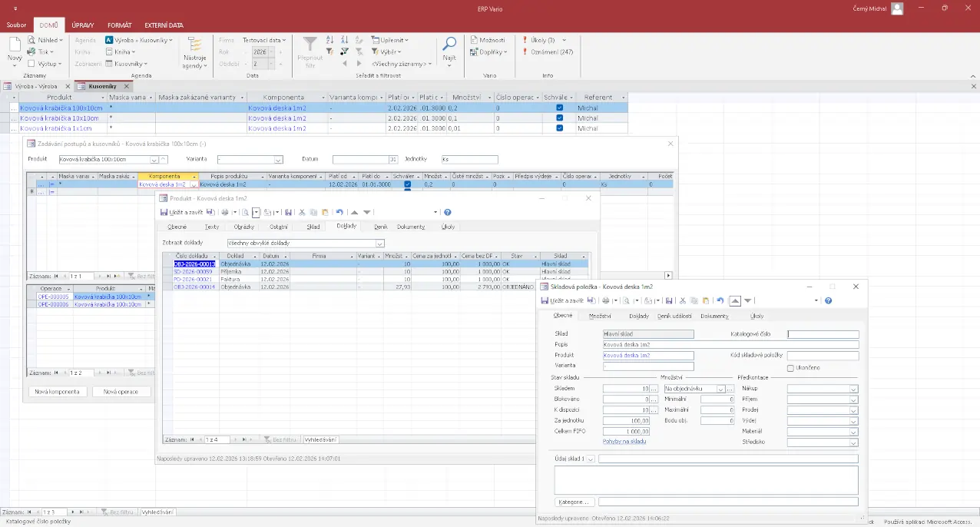
Task: Open the Nákup předkontace dropdown
Action: [x=853, y=389]
